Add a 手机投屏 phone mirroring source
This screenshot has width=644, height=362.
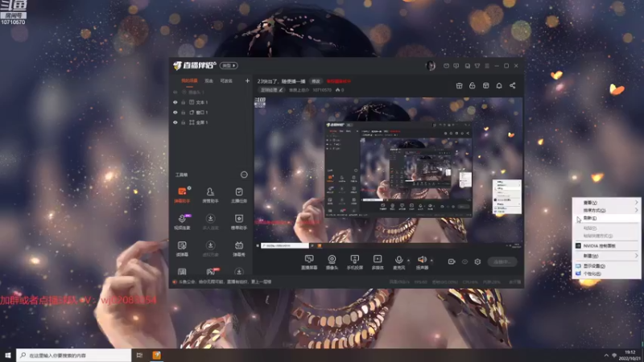(354, 262)
